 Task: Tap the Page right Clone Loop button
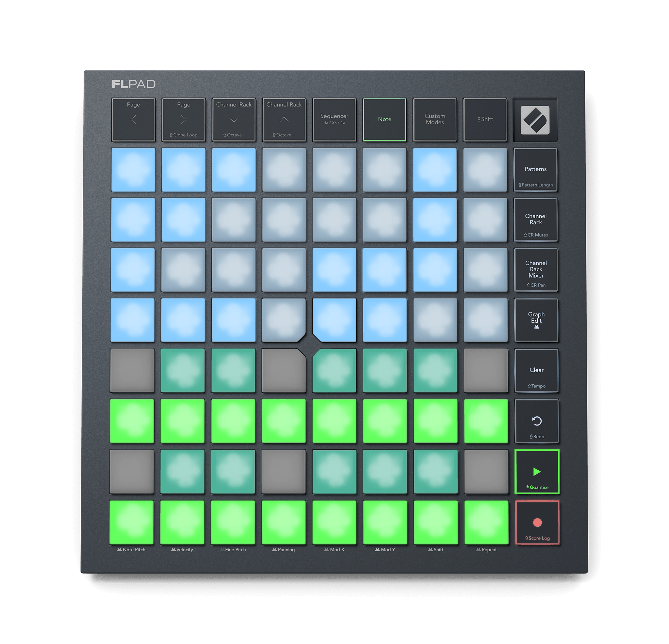(x=184, y=120)
